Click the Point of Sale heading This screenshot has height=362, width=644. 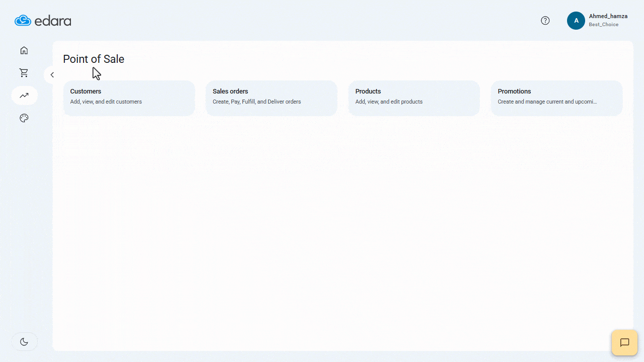(94, 59)
